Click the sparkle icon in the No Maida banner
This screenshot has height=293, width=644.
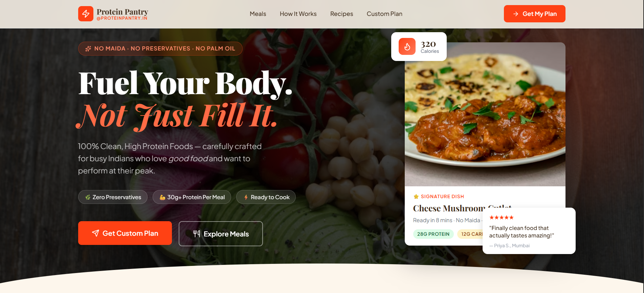point(88,49)
